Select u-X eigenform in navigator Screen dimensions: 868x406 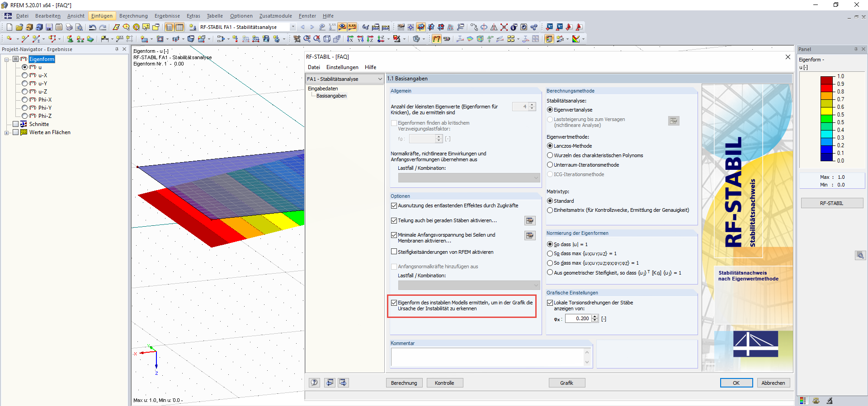(x=25, y=75)
